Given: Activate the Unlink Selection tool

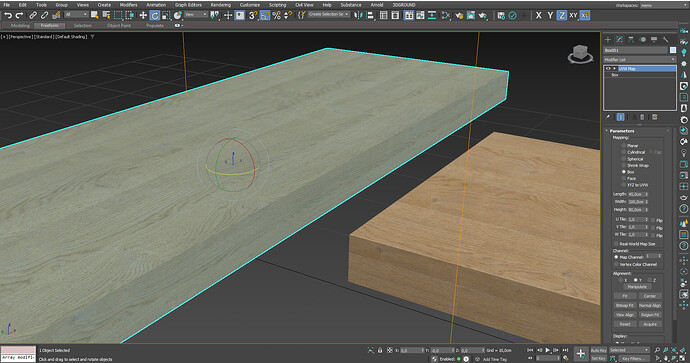Looking at the screenshot, I should pos(44,15).
